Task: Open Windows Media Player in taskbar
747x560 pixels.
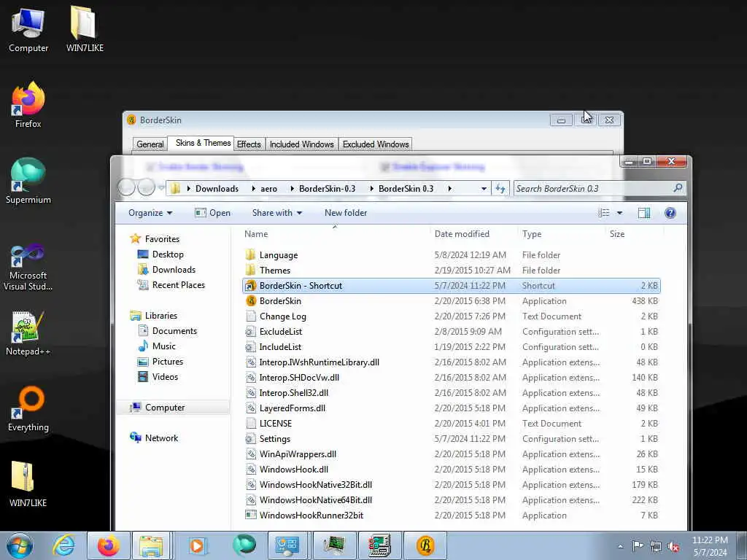Action: [x=196, y=545]
